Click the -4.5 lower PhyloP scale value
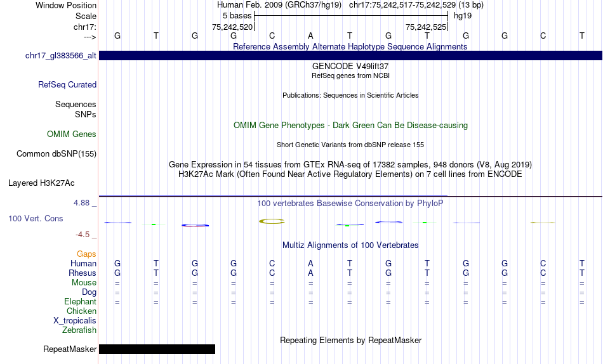This screenshot has width=603, height=364. [83, 235]
